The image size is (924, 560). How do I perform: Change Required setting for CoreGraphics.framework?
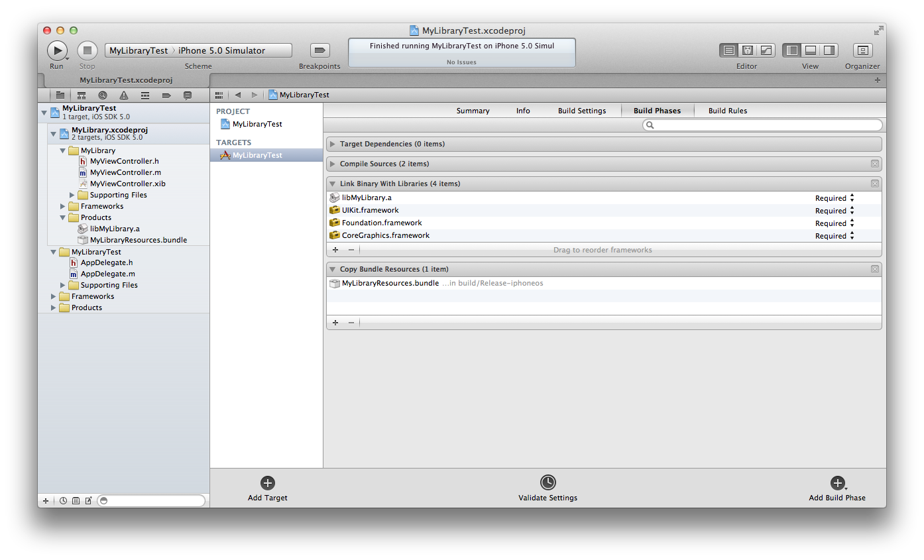(835, 236)
